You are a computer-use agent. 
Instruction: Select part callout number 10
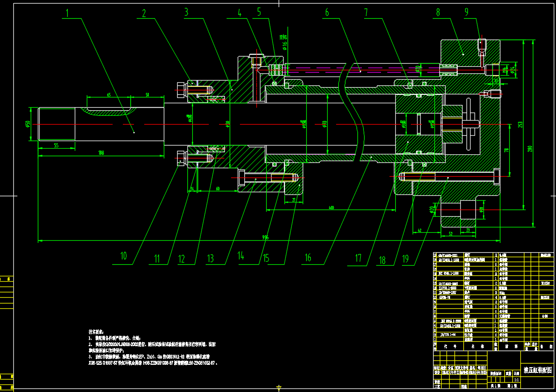pyautogui.click(x=123, y=256)
